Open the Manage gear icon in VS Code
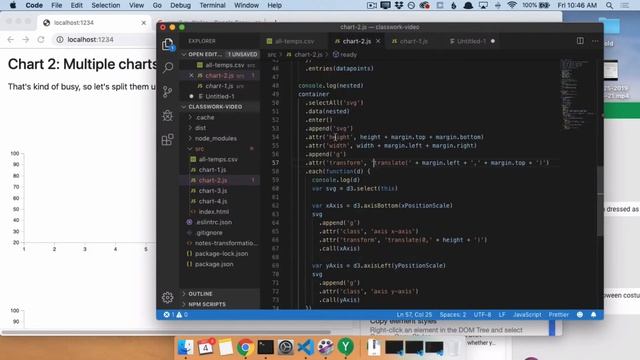The width and height of the screenshot is (640, 360). (x=167, y=297)
